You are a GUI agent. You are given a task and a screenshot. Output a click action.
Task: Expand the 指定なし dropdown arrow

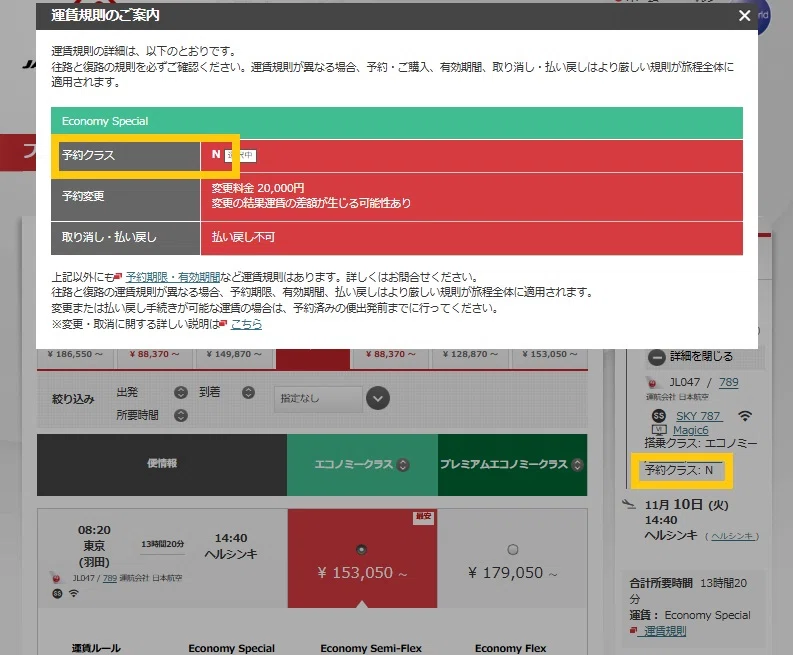pos(378,398)
